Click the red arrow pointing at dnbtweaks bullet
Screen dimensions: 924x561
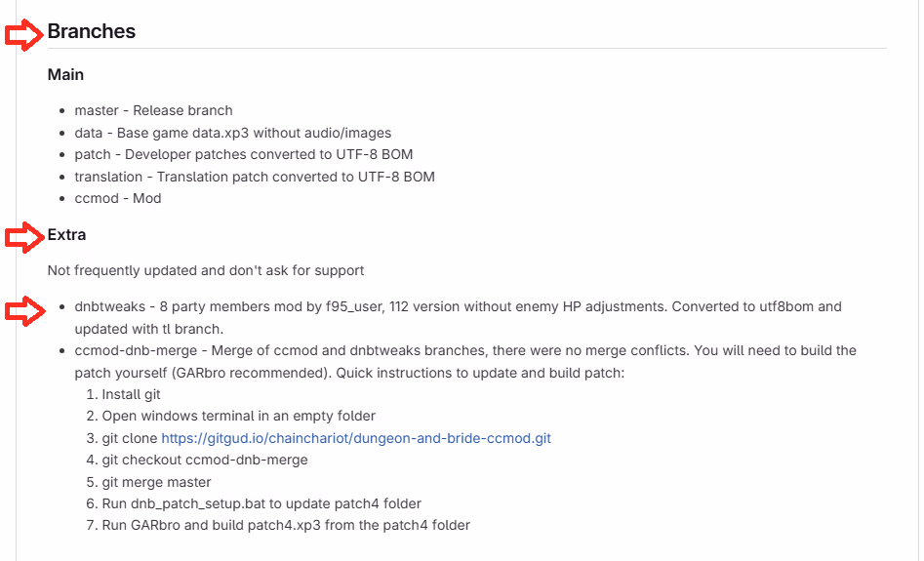[23, 311]
